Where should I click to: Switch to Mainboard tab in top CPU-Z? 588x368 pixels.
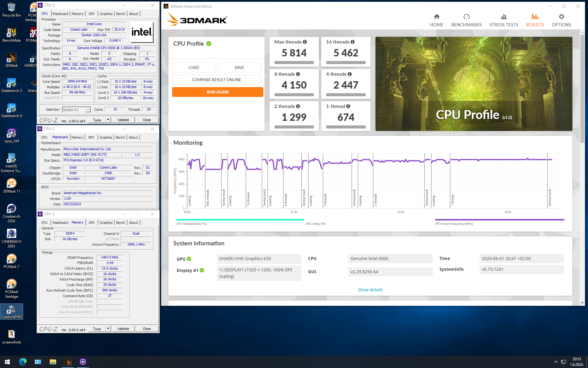point(60,14)
